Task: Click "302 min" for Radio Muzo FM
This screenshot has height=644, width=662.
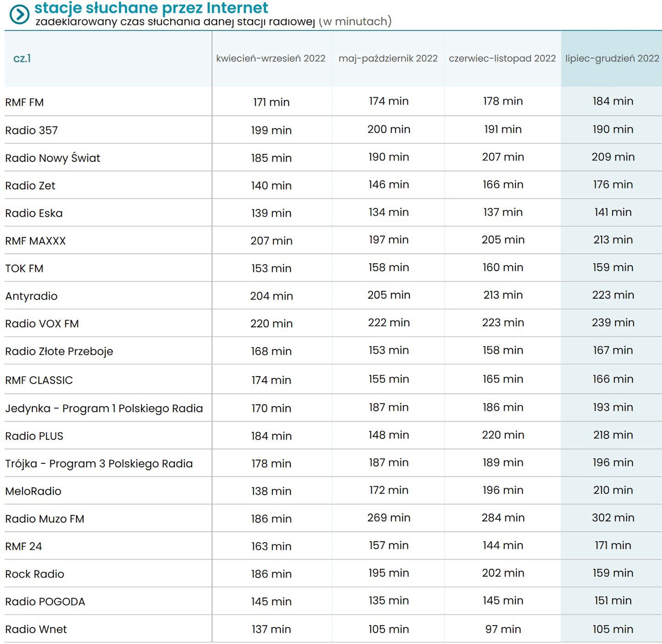Action: pos(613,518)
